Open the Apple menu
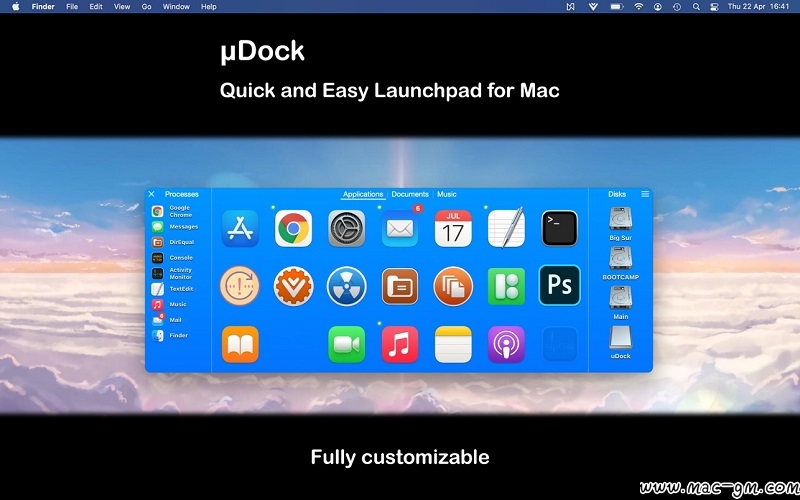The width and height of the screenshot is (800, 500). tap(16, 7)
